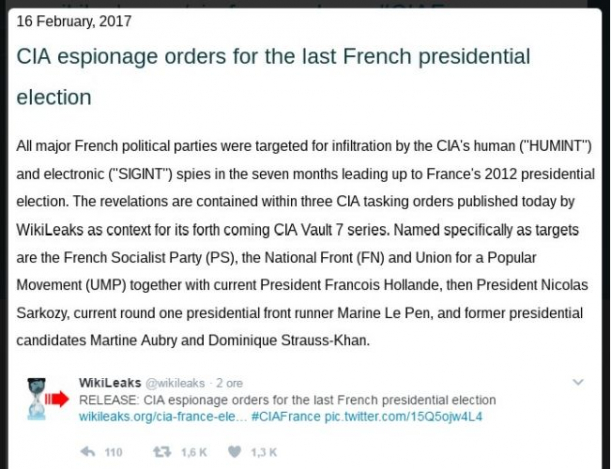Like the tweet with the heart icon
611x469 pixels.
click(x=236, y=452)
